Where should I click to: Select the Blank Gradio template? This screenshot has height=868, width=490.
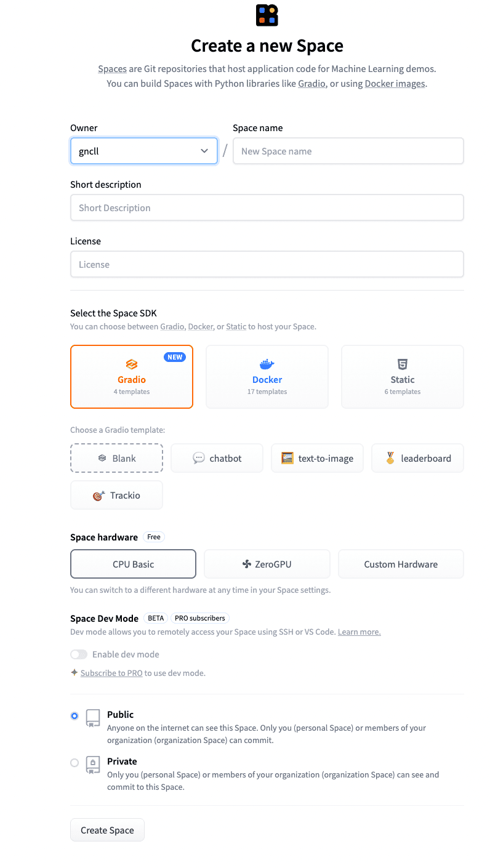point(117,459)
